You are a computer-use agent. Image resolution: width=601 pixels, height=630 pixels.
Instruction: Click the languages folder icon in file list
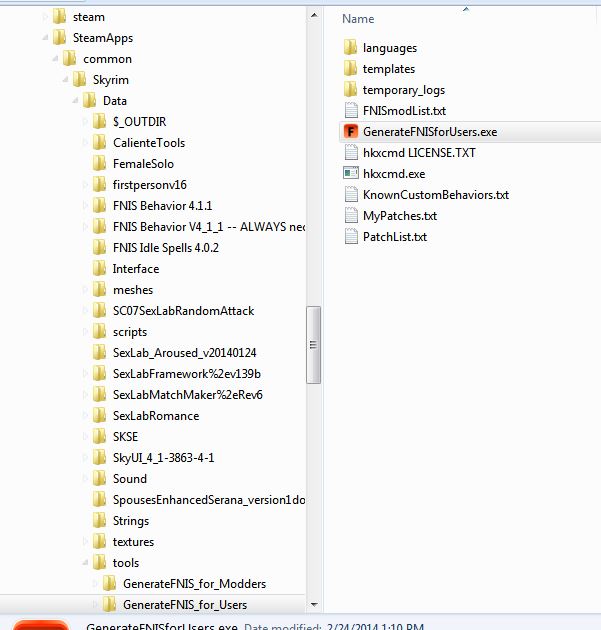pyautogui.click(x=351, y=47)
